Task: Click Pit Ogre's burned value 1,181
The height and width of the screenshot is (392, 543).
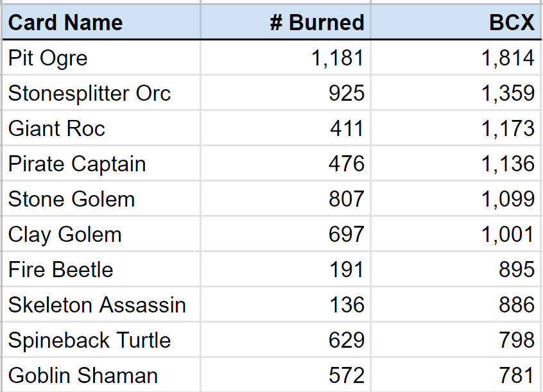Action: click(338, 58)
